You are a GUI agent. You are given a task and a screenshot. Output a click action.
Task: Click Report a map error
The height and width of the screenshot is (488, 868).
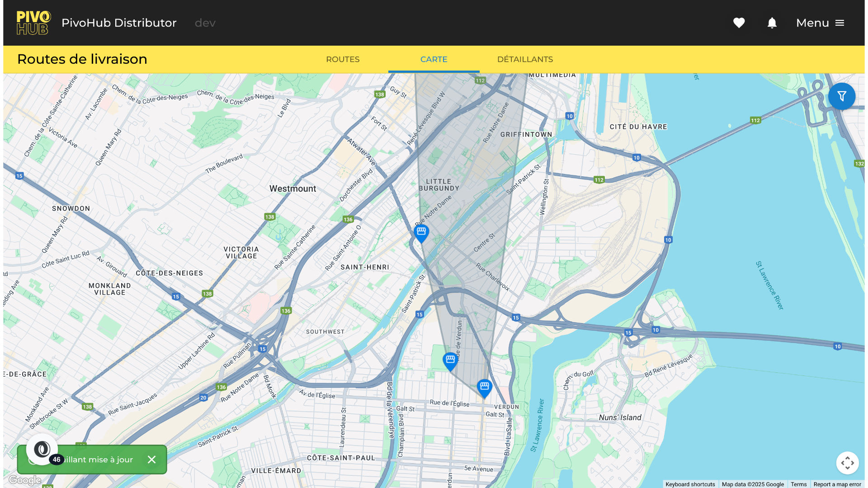(837, 484)
